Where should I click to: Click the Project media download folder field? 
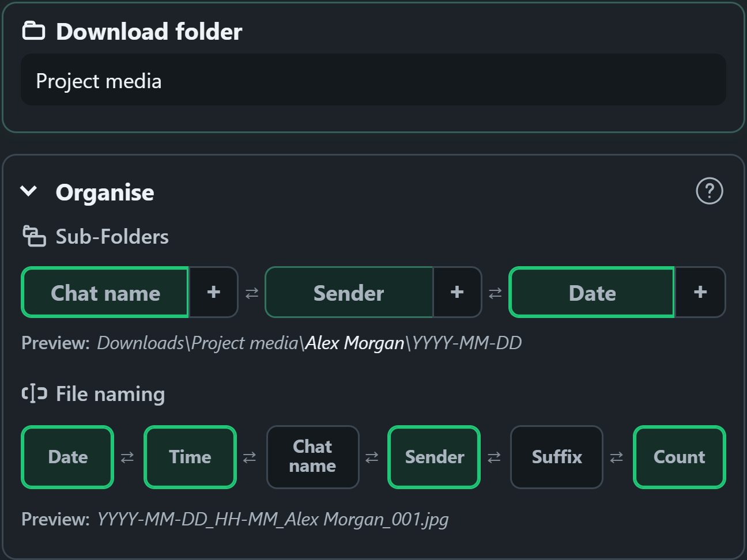[373, 80]
